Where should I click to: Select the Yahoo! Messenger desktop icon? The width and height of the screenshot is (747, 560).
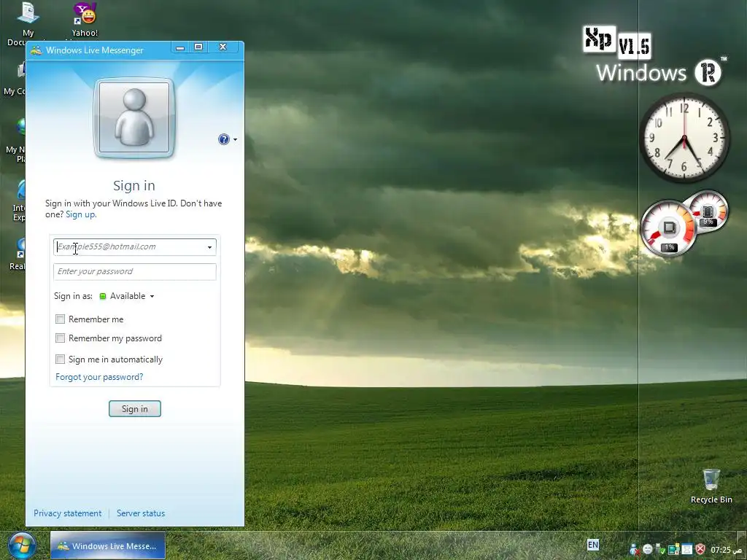pyautogui.click(x=85, y=20)
